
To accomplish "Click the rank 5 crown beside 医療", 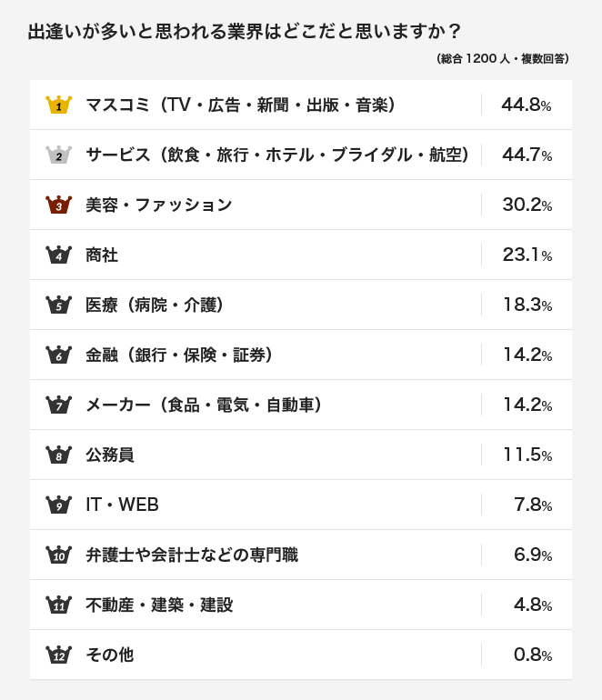I will click(58, 305).
